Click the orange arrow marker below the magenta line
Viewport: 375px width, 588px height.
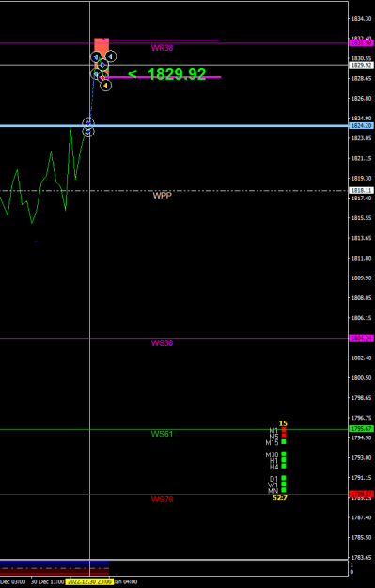(x=105, y=86)
